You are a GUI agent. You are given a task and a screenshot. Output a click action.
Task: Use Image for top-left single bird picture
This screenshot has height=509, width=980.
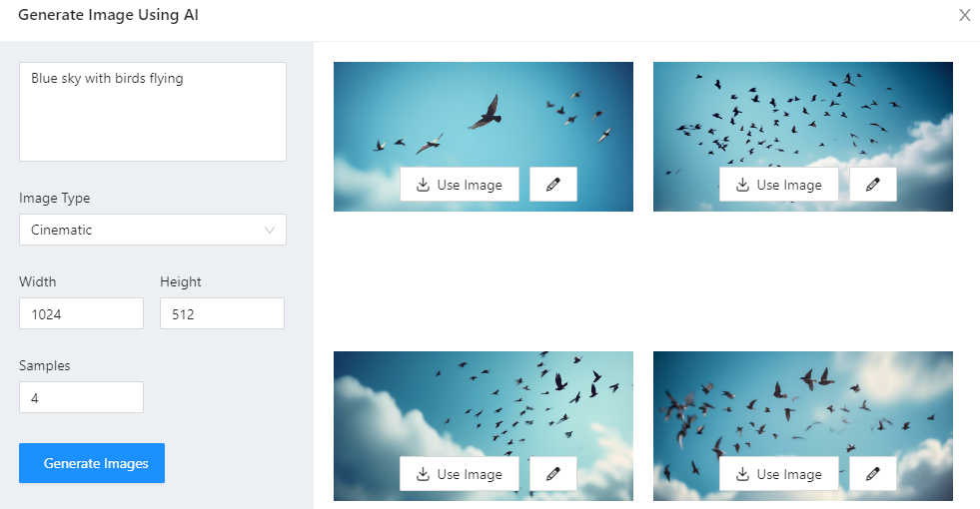click(x=460, y=185)
